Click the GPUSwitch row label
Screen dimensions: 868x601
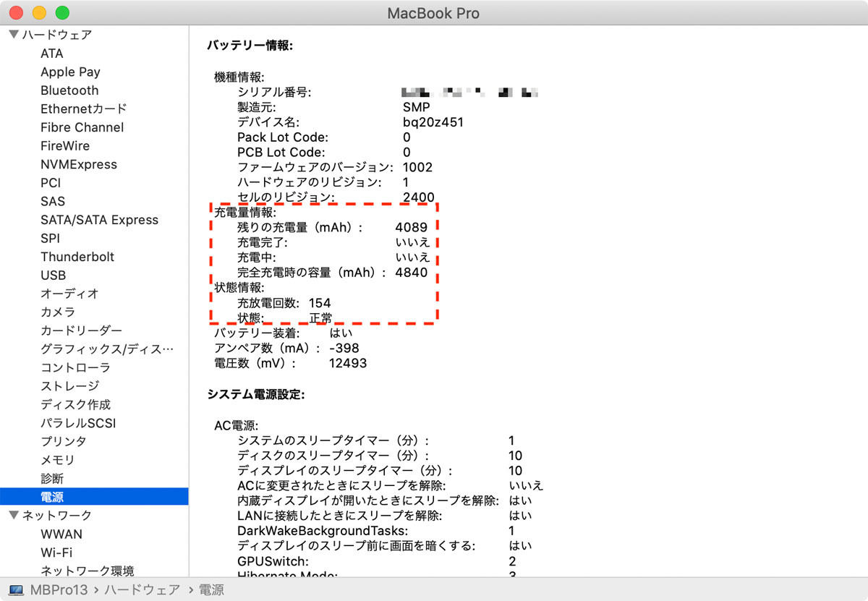pos(273,561)
